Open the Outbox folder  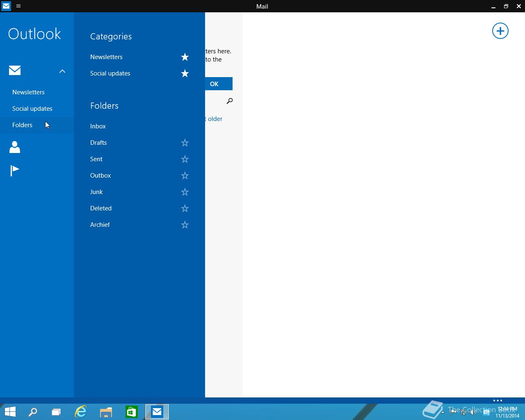click(x=100, y=176)
